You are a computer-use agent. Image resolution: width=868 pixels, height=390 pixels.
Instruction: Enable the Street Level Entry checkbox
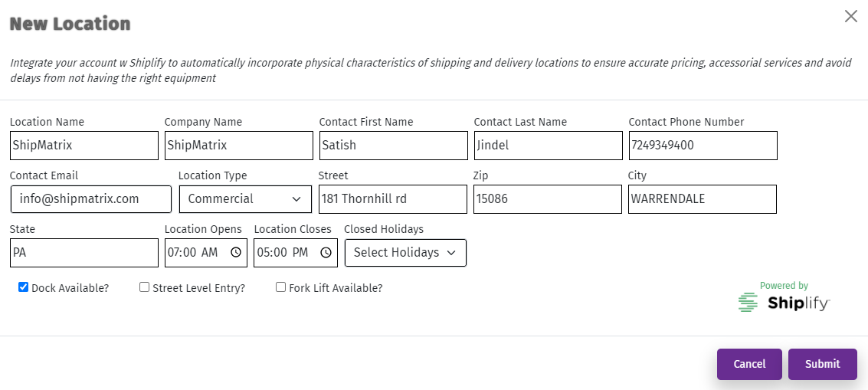[145, 287]
